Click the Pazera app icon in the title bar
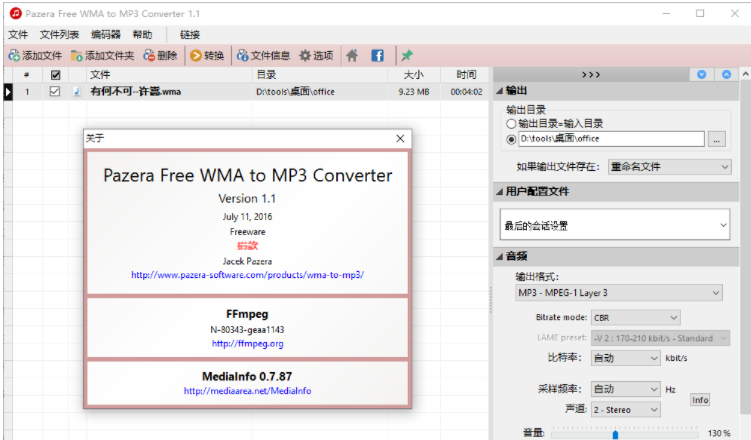The image size is (751, 440). click(x=15, y=13)
